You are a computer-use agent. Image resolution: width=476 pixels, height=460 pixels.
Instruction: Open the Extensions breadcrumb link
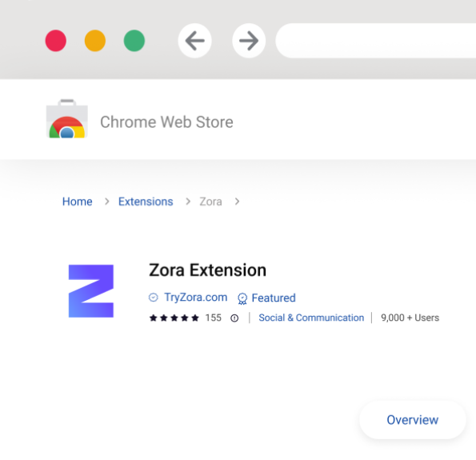pos(146,202)
